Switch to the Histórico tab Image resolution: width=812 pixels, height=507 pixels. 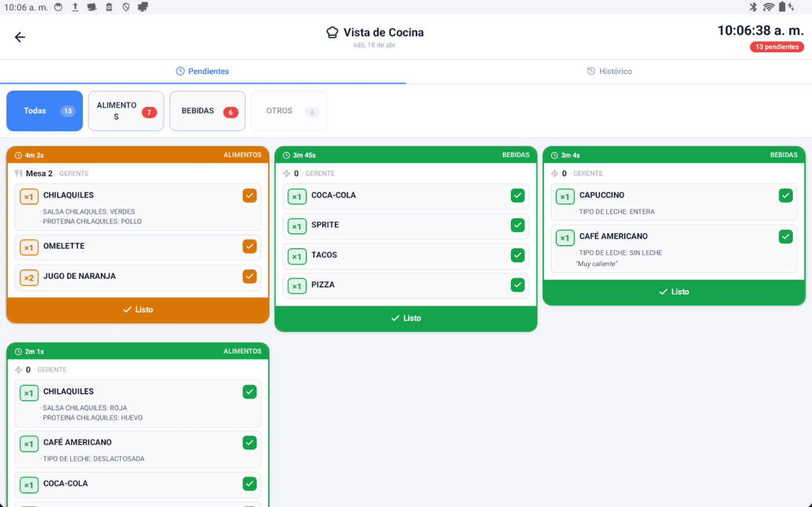coord(609,71)
